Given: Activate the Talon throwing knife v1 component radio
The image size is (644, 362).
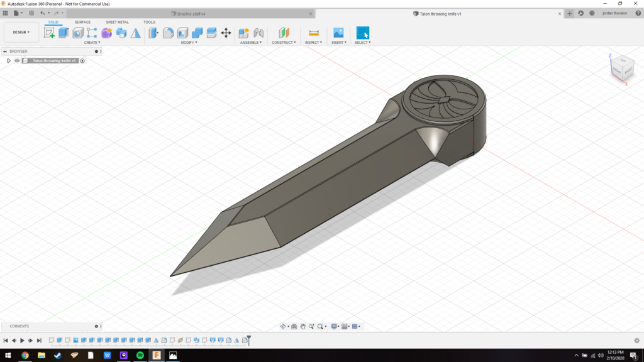Looking at the screenshot, I should coord(82,61).
